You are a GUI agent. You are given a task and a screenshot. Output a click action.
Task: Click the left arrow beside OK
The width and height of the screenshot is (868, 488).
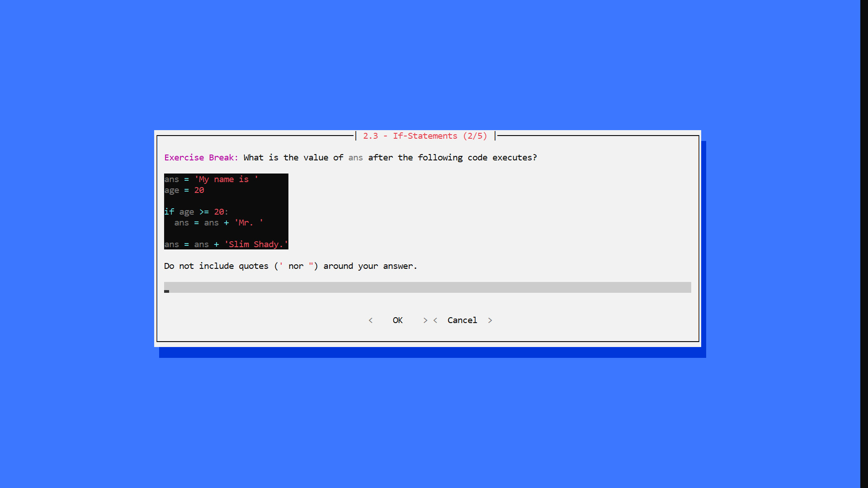(x=370, y=320)
